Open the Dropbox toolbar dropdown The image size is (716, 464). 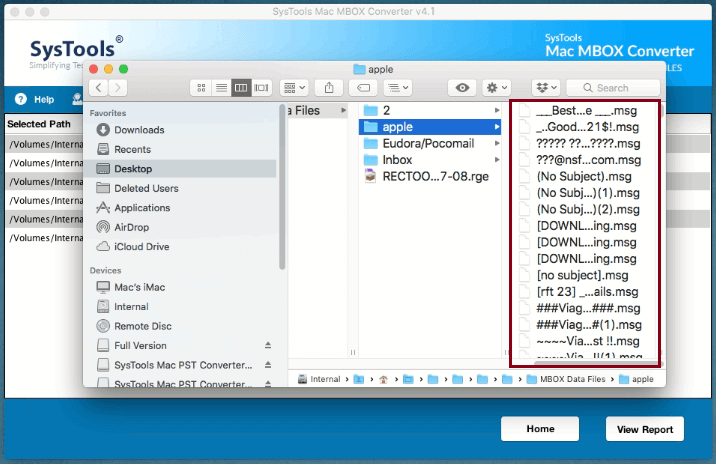[546, 88]
